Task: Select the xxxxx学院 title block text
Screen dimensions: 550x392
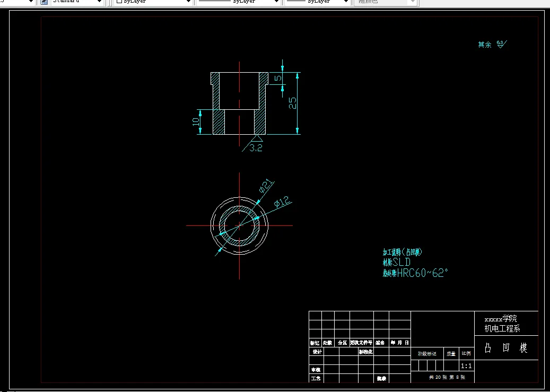Action: [x=501, y=319]
